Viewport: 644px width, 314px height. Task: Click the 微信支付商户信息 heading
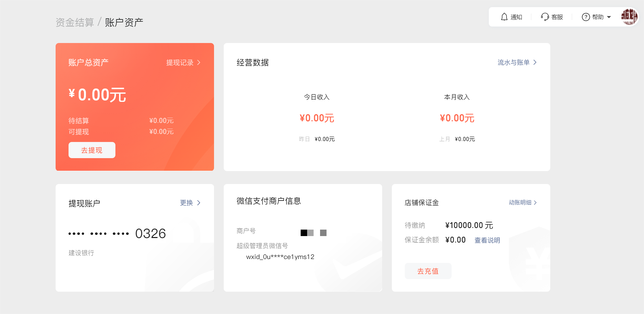click(269, 201)
